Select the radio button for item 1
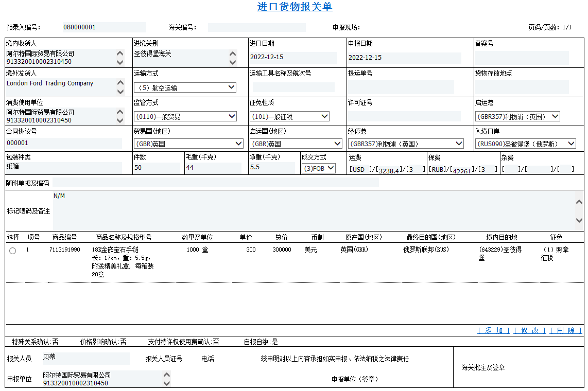The width and height of the screenshot is (588, 391). (13, 251)
